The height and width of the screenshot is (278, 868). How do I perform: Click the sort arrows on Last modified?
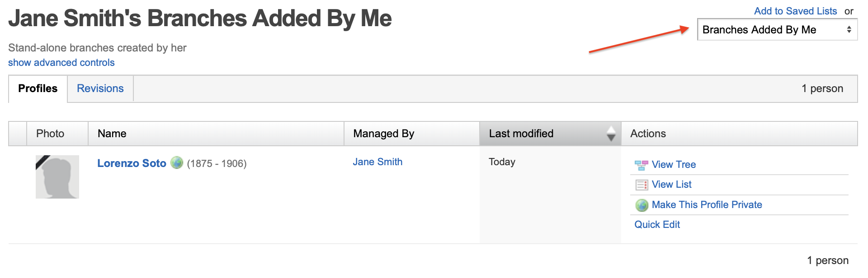[611, 134]
